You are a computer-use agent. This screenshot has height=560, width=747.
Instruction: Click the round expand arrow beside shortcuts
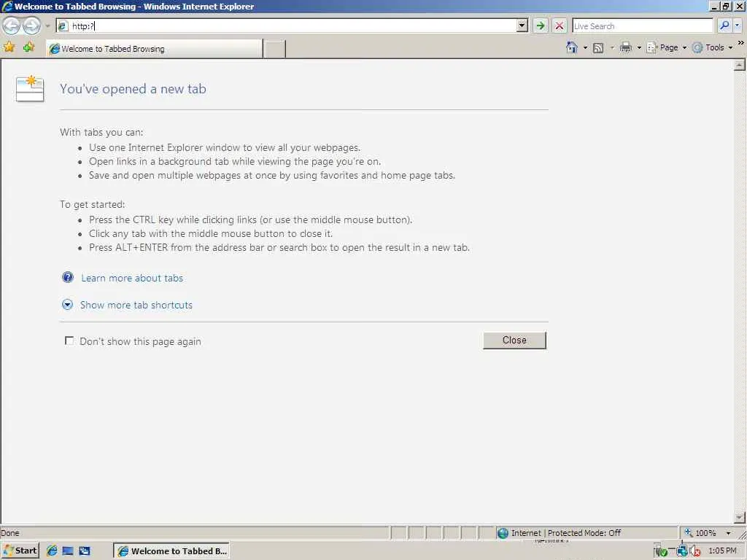[x=68, y=305]
